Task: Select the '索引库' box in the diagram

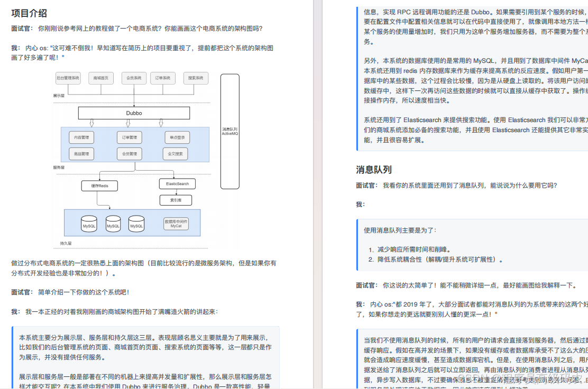Action: coord(176,200)
